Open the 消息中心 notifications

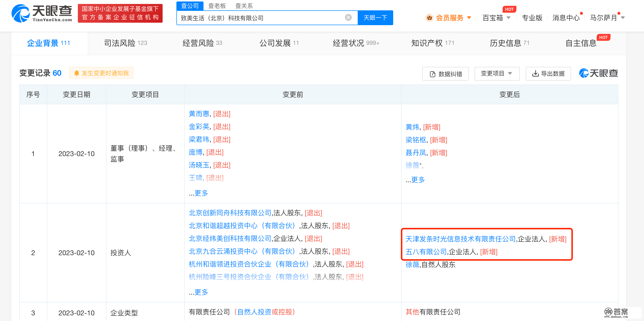pos(566,18)
